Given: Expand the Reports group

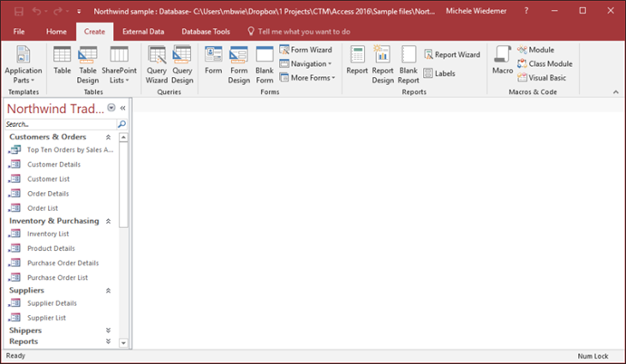Looking at the screenshot, I should click(108, 341).
